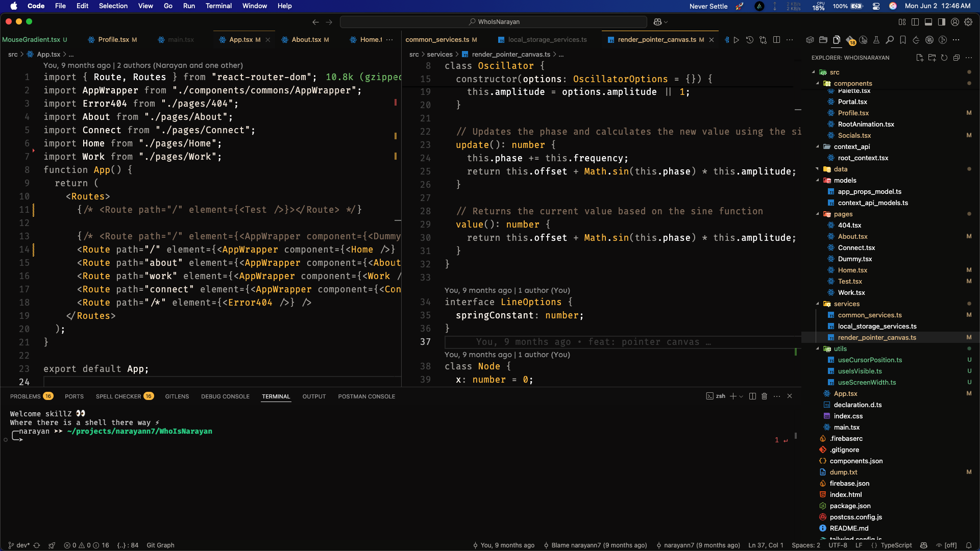The image size is (980, 551).
Task: Click the TypeScript language mode indicator
Action: point(896,545)
